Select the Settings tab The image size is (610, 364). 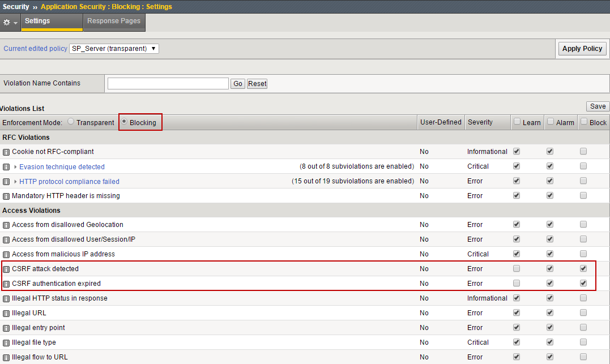tap(37, 21)
